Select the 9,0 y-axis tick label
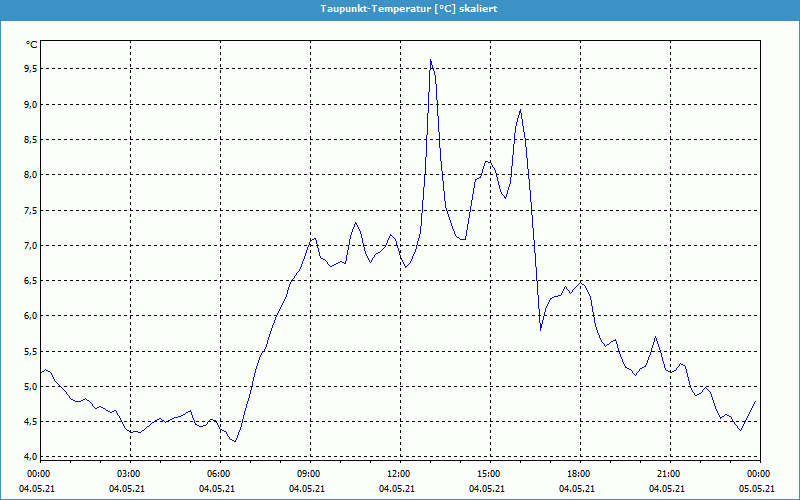Image resolution: width=800 pixels, height=500 pixels. point(30,104)
